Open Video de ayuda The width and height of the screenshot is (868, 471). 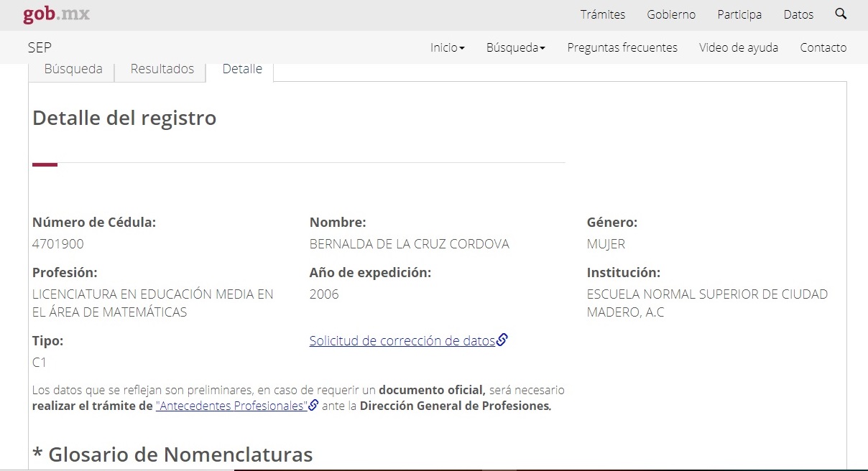(738, 47)
